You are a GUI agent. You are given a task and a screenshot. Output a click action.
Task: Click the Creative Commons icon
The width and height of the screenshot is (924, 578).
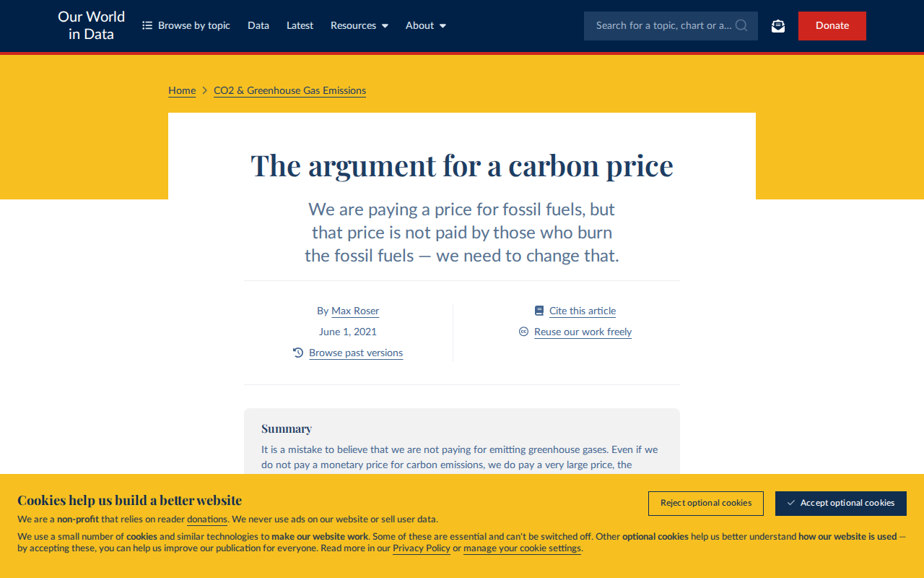pyautogui.click(x=524, y=332)
